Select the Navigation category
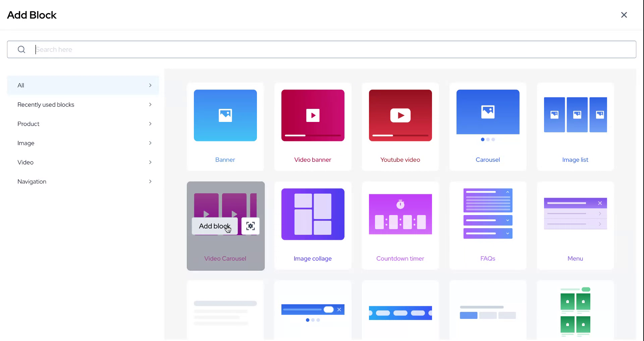The height and width of the screenshot is (341, 644). pos(83,182)
